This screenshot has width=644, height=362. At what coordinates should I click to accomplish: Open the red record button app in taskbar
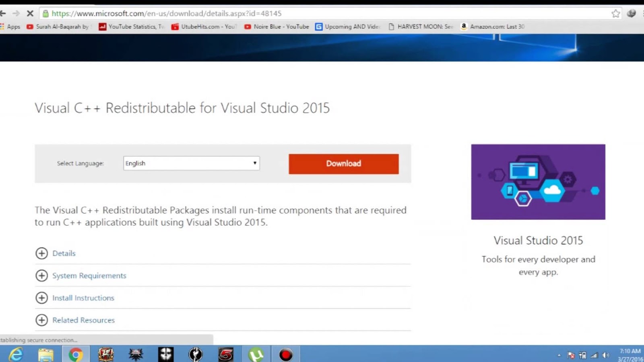[286, 354]
